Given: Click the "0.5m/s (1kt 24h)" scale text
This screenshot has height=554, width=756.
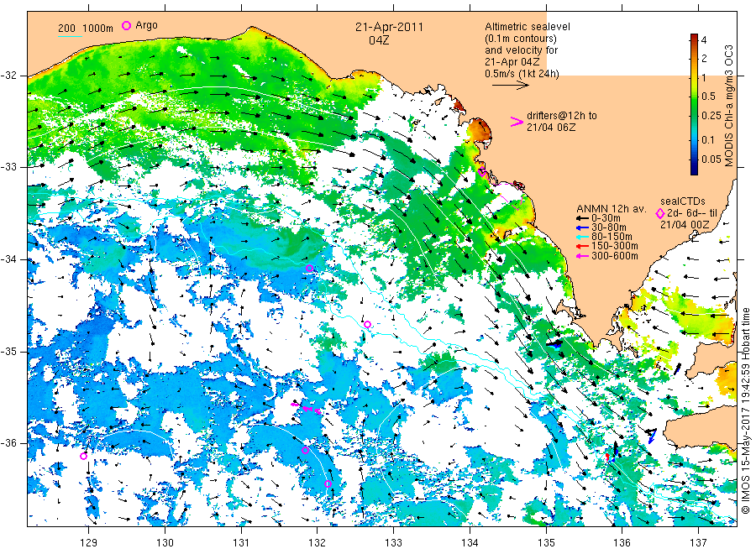Looking at the screenshot, I should coord(522,74).
